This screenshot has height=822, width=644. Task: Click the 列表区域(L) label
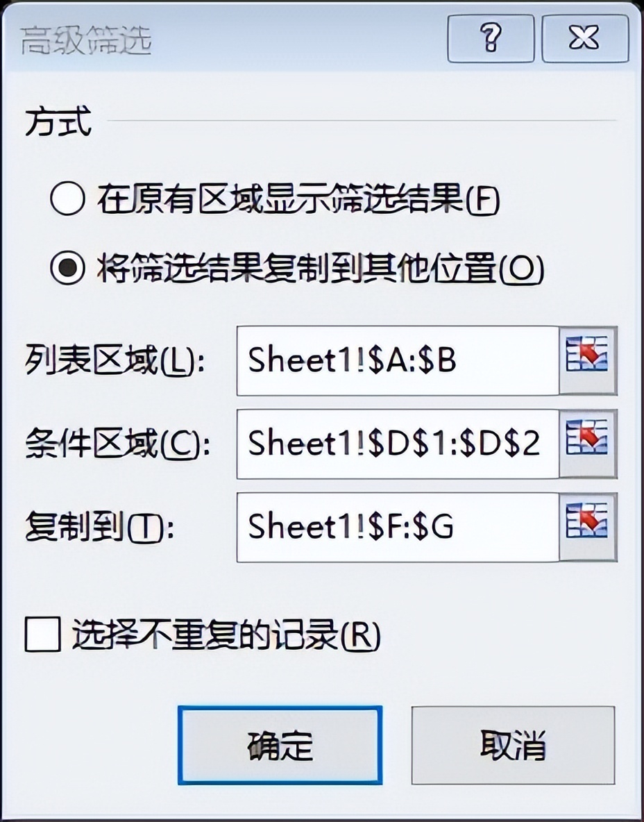click(x=115, y=361)
